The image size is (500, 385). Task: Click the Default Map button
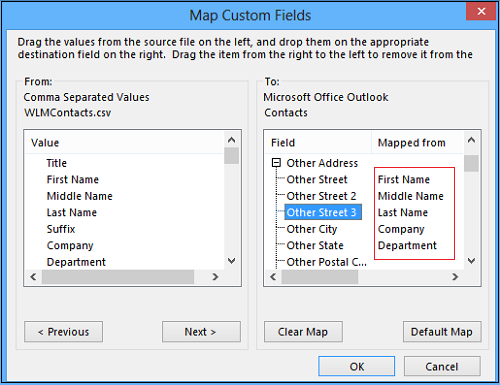(442, 332)
